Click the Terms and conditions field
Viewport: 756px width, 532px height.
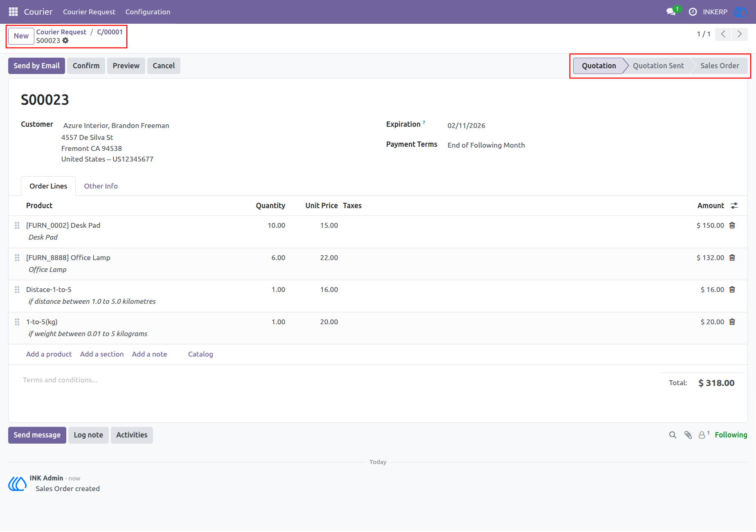click(x=60, y=380)
